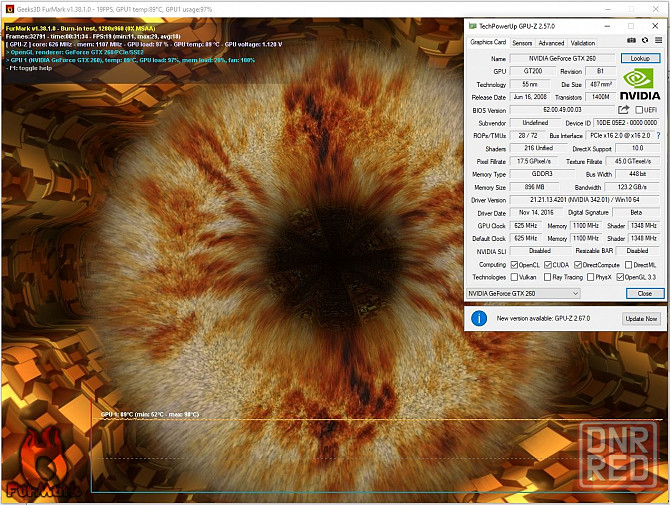Screen dimensions: 670x505
Task: Click the Memory Size field 896 MB
Action: 535,187
